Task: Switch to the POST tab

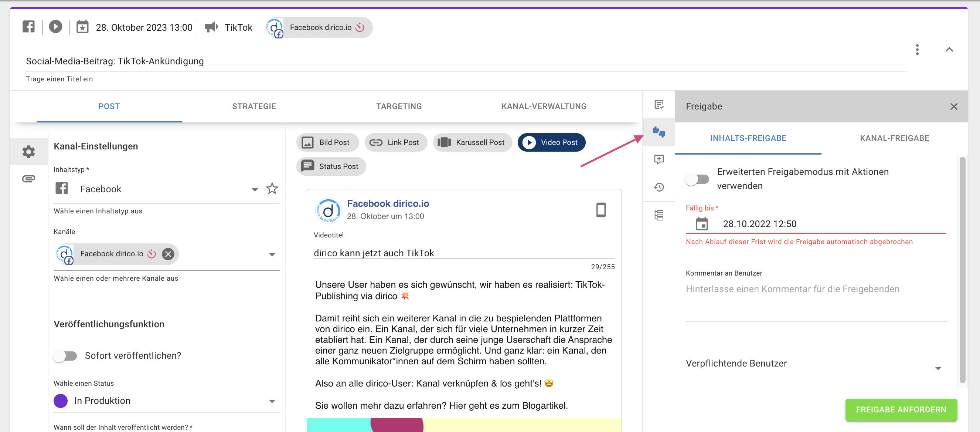Action: (109, 107)
